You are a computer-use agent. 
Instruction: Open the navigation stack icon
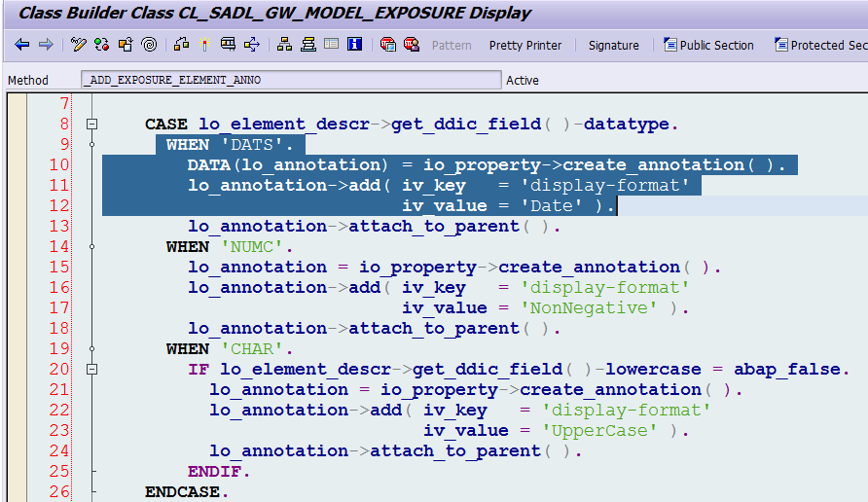tap(308, 45)
